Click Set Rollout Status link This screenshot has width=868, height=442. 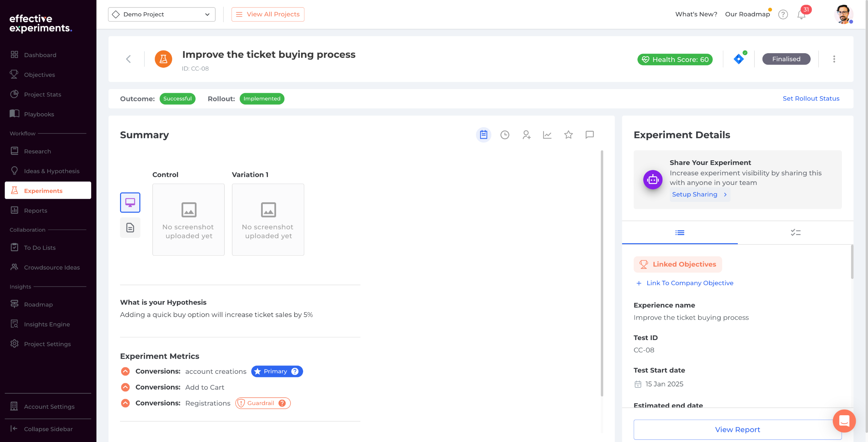[x=811, y=99]
